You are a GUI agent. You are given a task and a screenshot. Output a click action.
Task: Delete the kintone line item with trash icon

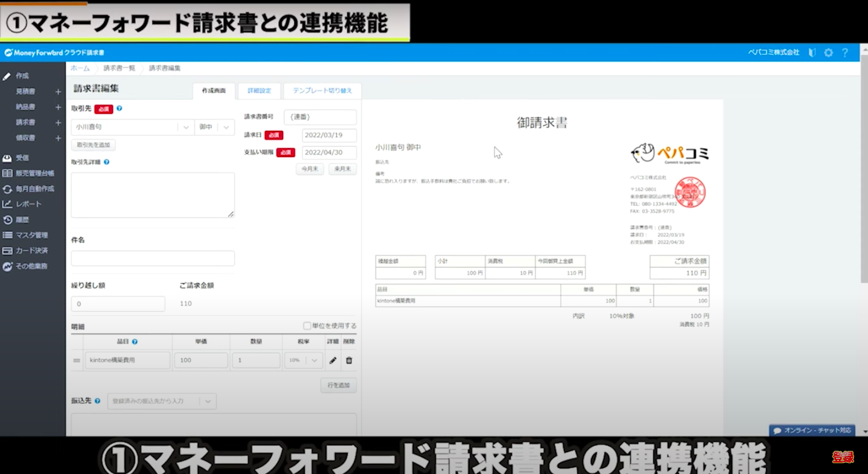pyautogui.click(x=349, y=360)
